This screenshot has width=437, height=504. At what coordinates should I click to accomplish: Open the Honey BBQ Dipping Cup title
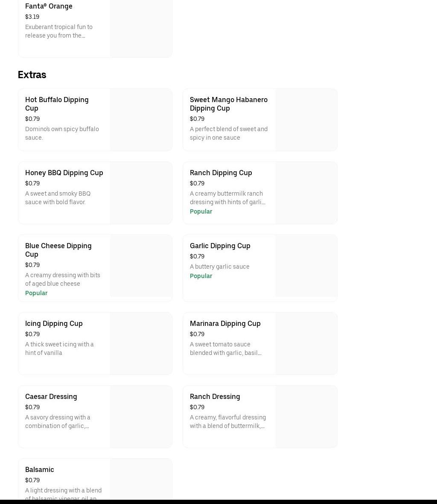click(64, 173)
